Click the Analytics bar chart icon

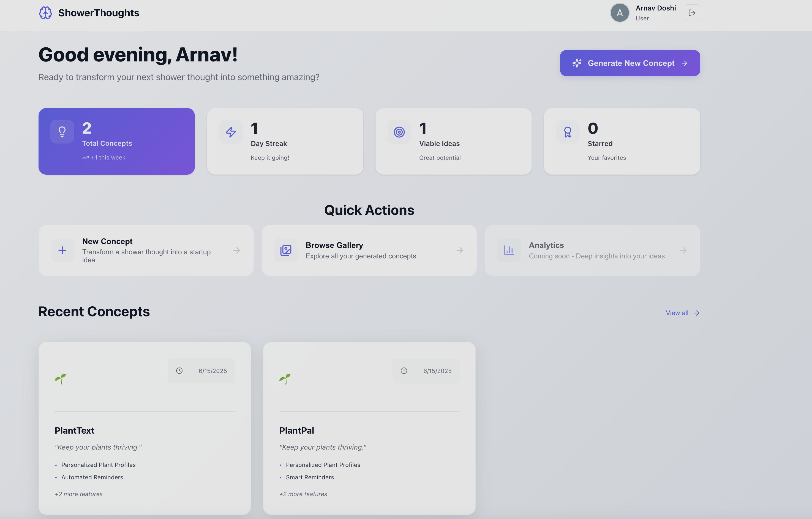pos(508,250)
